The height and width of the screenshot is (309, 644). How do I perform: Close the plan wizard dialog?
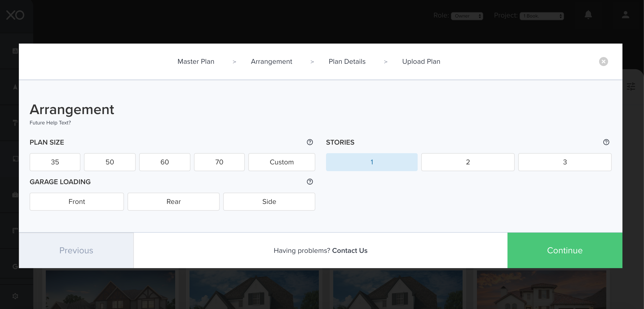pos(603,62)
